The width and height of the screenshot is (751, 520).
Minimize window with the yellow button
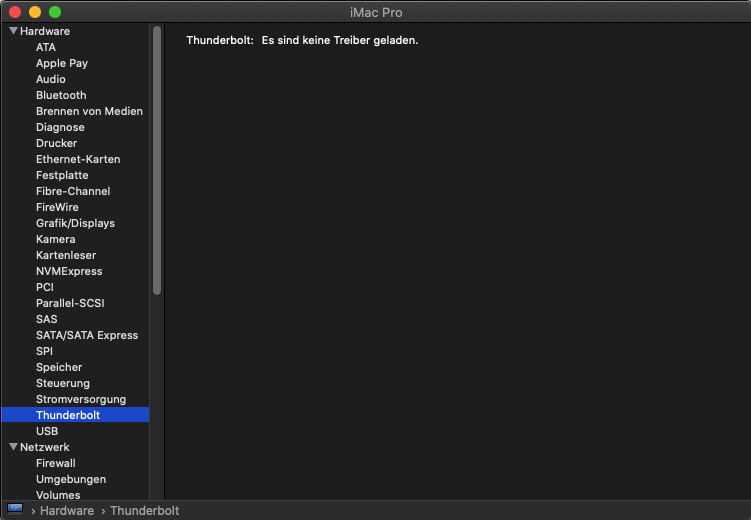(35, 12)
